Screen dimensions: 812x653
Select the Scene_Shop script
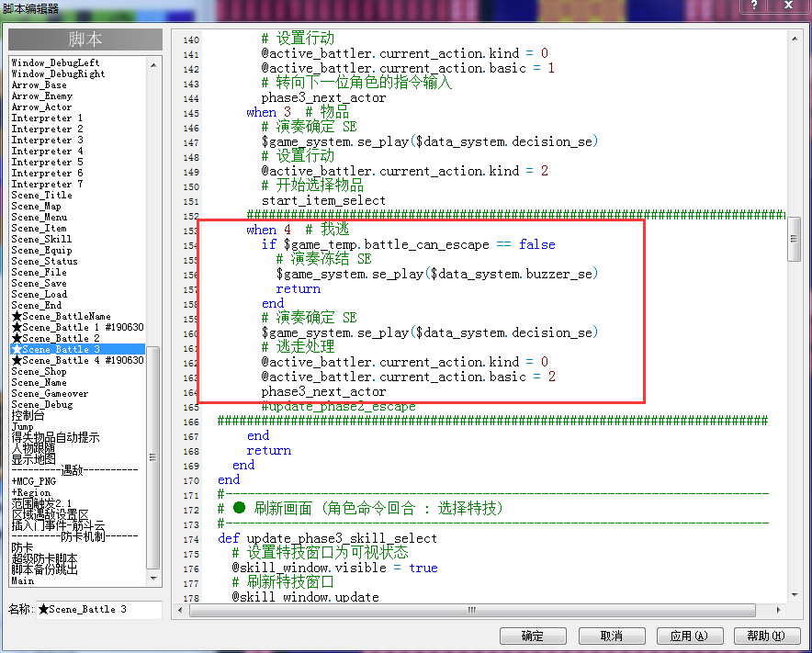pos(39,371)
